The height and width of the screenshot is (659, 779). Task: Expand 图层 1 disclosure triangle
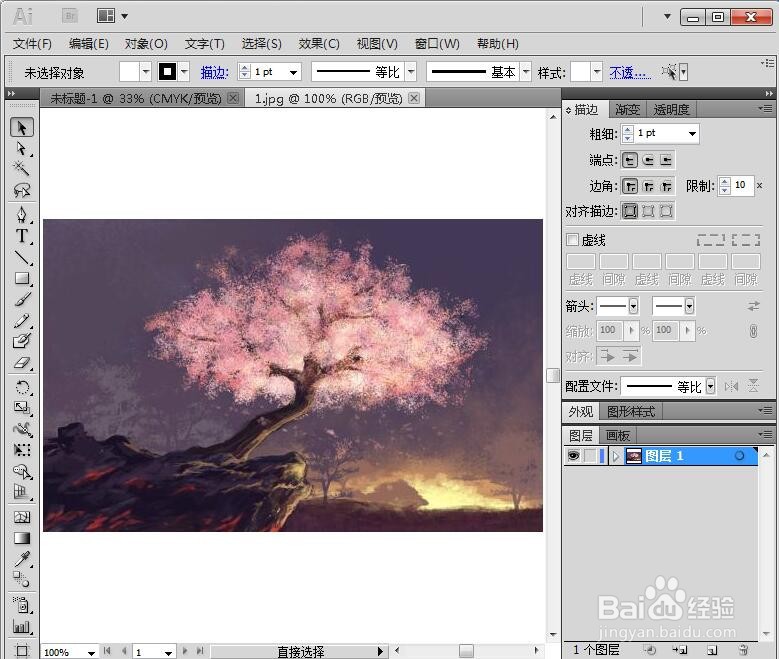click(616, 456)
